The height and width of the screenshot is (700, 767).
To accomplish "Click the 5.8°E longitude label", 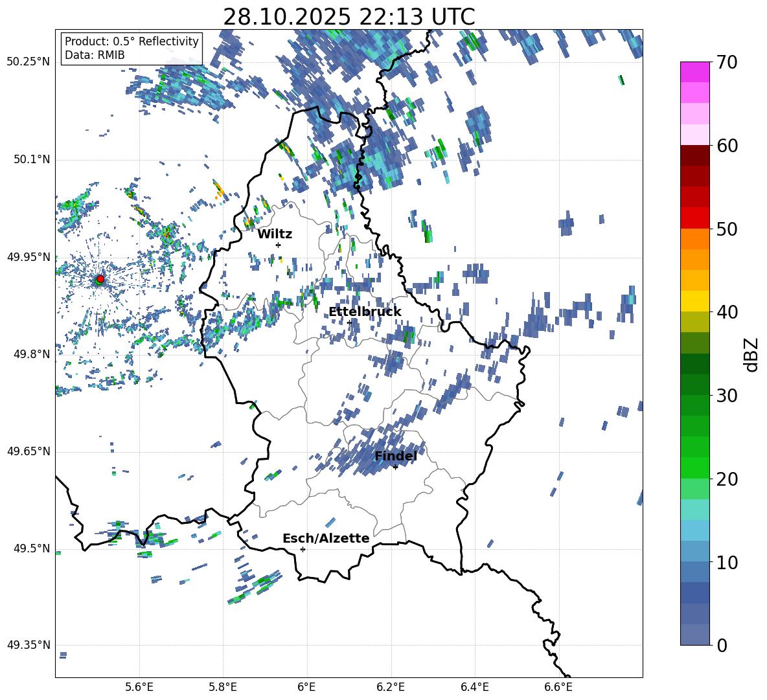I will tap(223, 687).
